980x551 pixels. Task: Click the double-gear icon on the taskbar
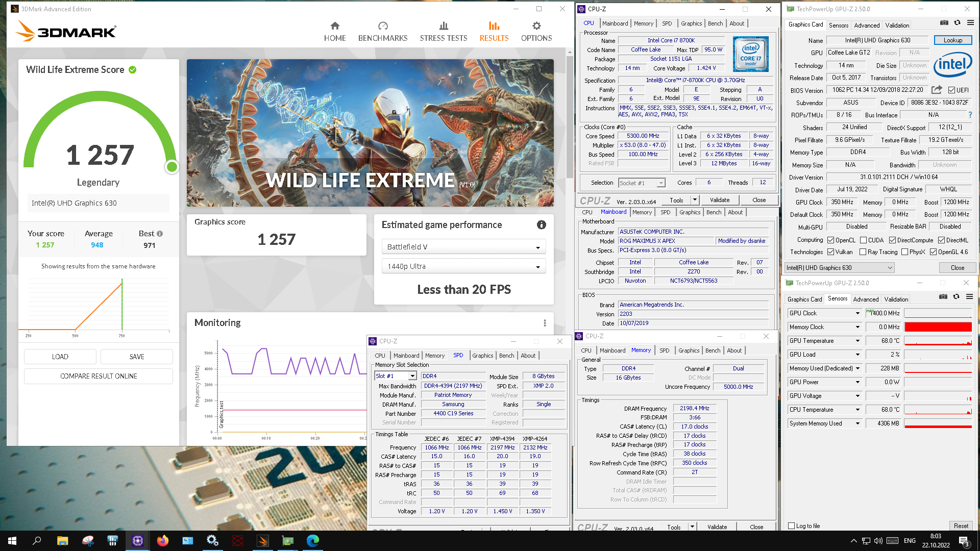213,541
